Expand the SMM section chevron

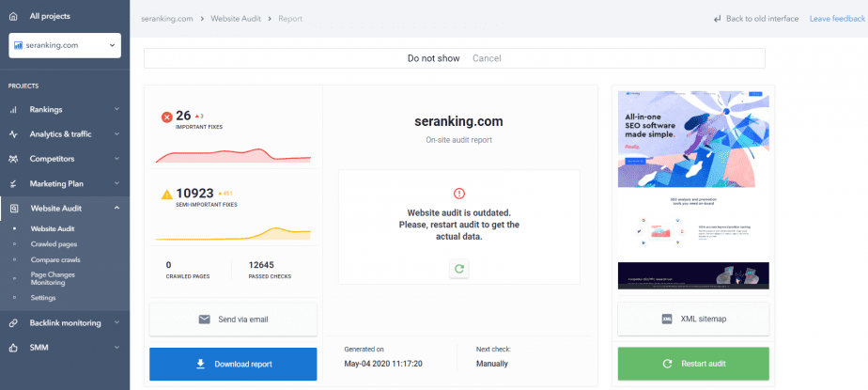(116, 348)
